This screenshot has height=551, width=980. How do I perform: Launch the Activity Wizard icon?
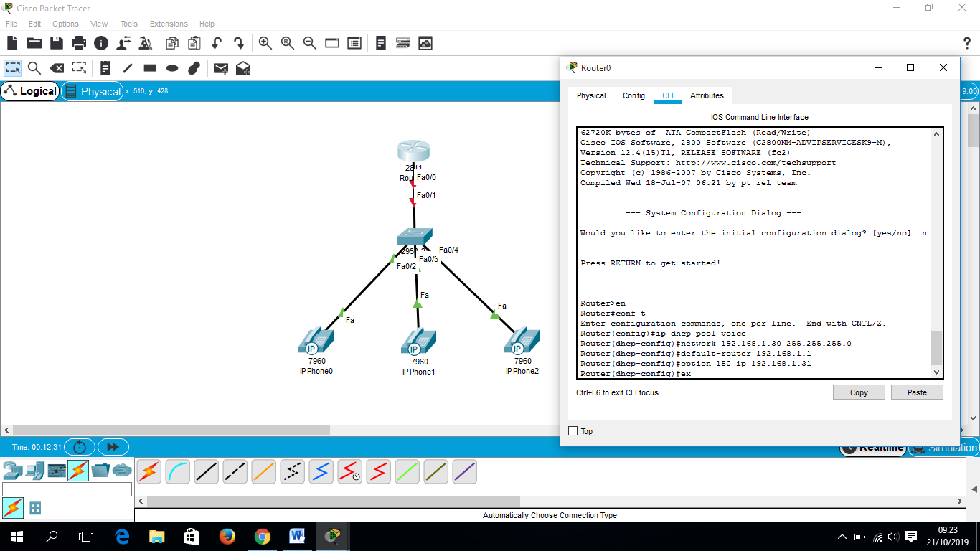[146, 44]
